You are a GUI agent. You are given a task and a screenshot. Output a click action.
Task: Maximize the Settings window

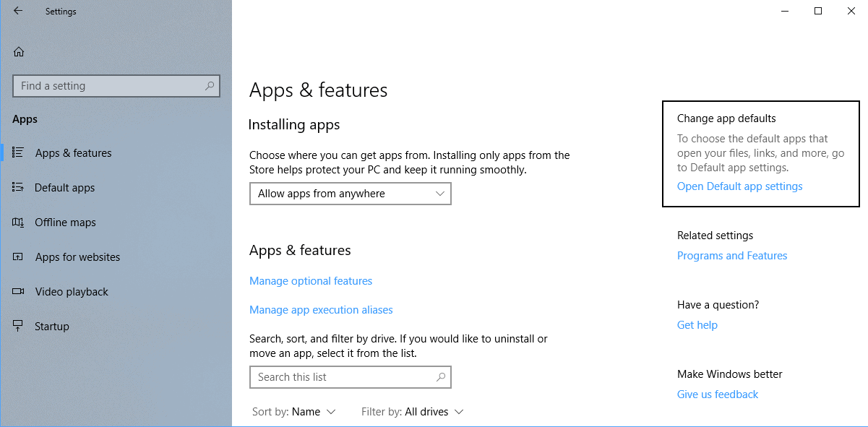pos(818,11)
